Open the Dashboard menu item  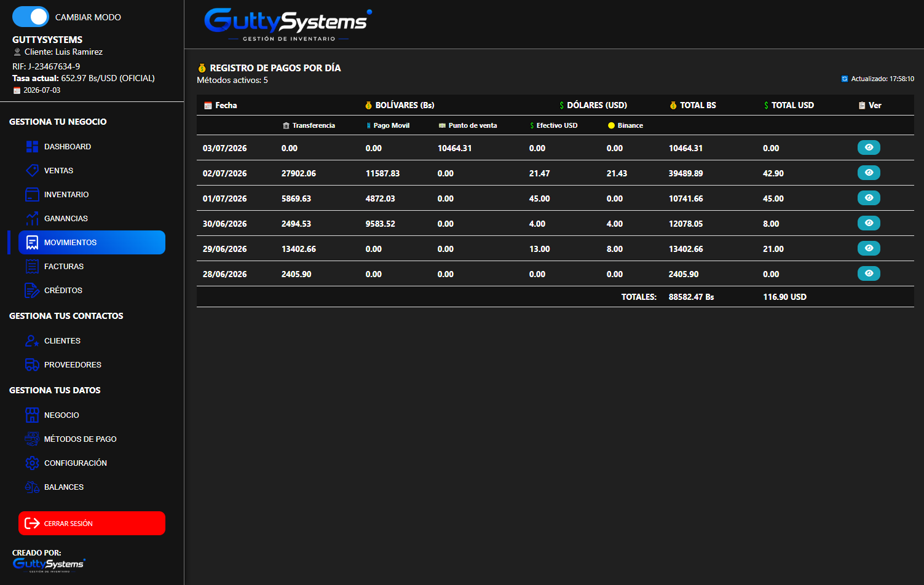(92, 146)
